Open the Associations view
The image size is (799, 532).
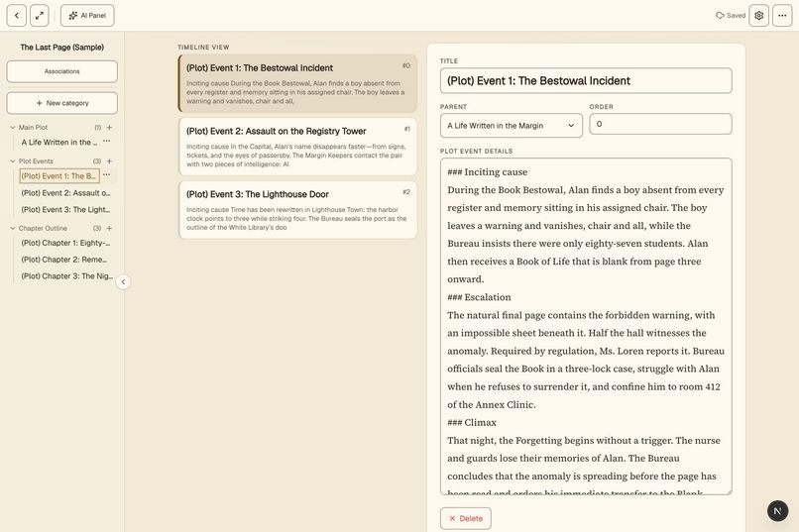click(62, 71)
